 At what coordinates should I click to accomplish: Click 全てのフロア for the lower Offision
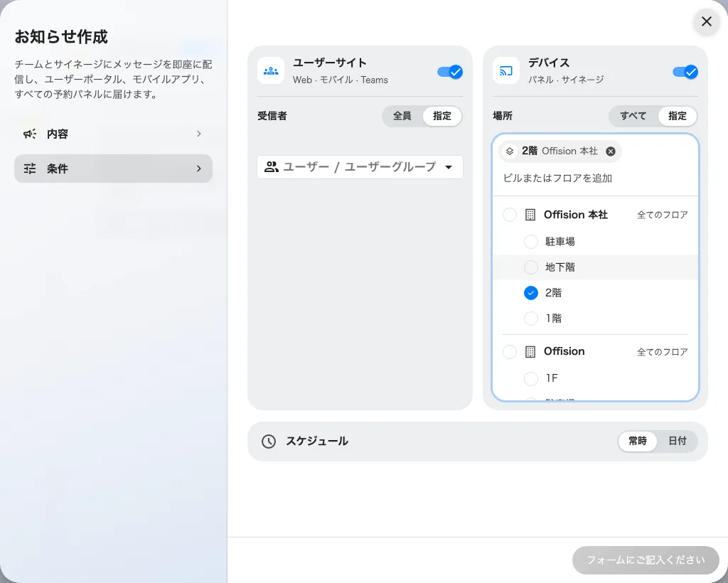coord(662,352)
